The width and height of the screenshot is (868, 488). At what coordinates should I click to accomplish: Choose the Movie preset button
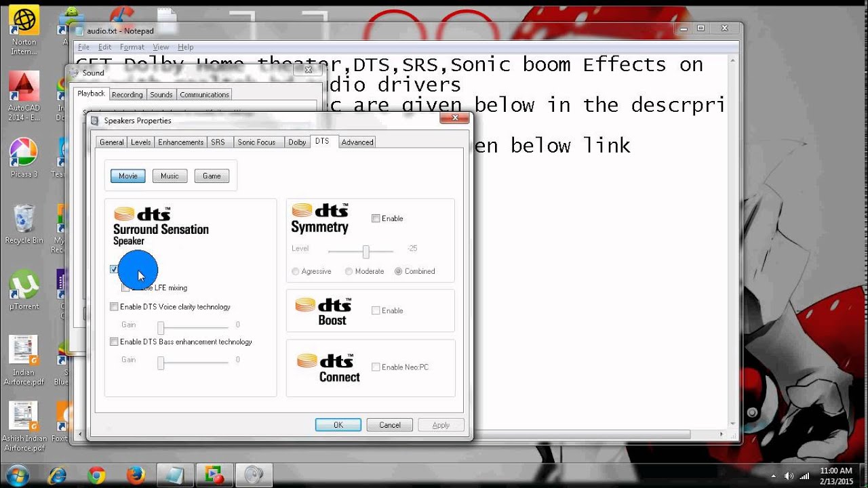(x=128, y=176)
